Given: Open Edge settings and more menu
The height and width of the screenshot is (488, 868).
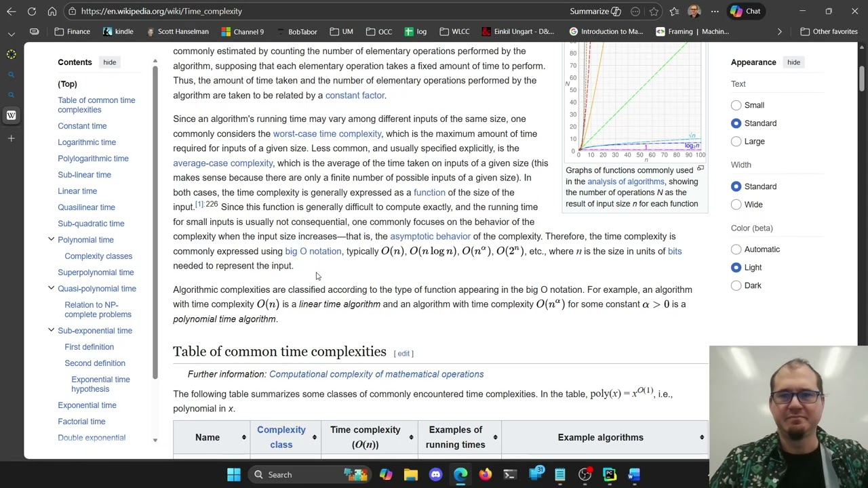Looking at the screenshot, I should pos(715,12).
